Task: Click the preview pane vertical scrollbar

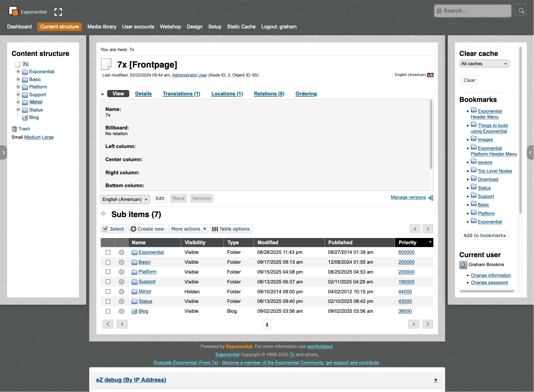Action: 431,135
